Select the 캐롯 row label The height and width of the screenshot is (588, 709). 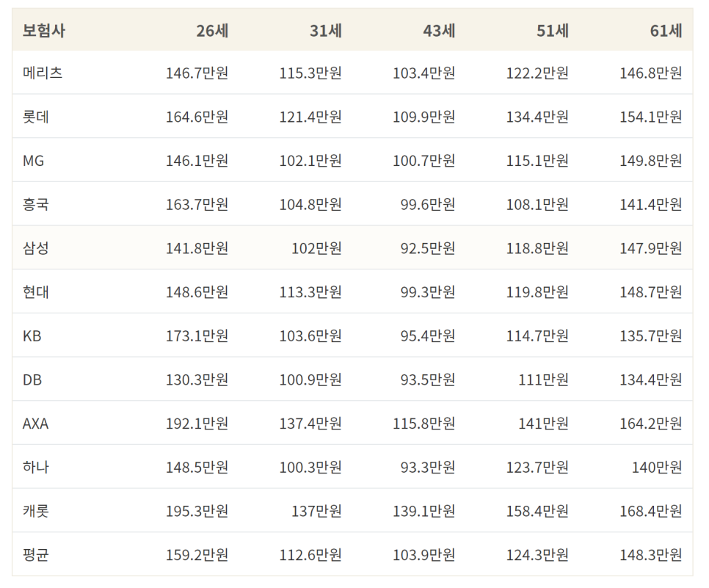[x=36, y=511]
